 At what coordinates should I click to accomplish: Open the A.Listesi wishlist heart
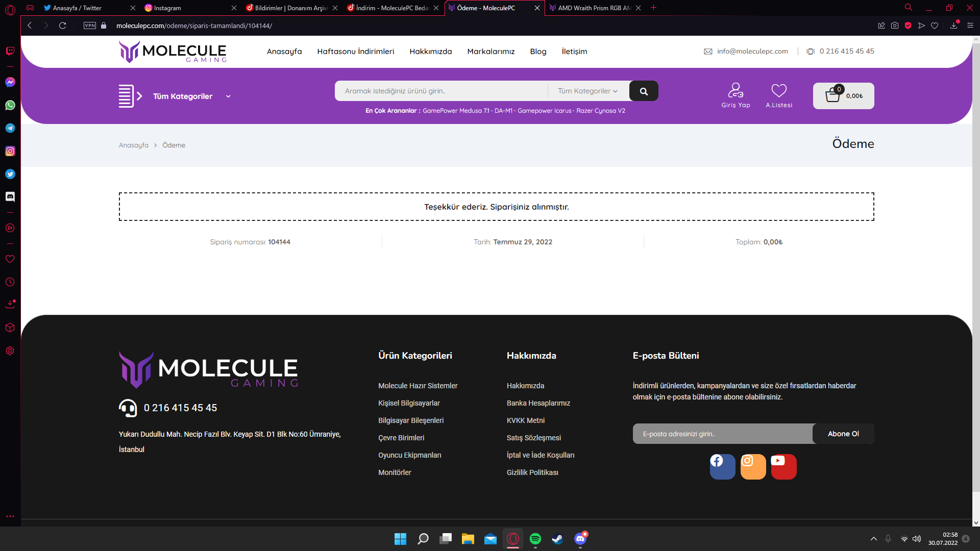coord(779,90)
